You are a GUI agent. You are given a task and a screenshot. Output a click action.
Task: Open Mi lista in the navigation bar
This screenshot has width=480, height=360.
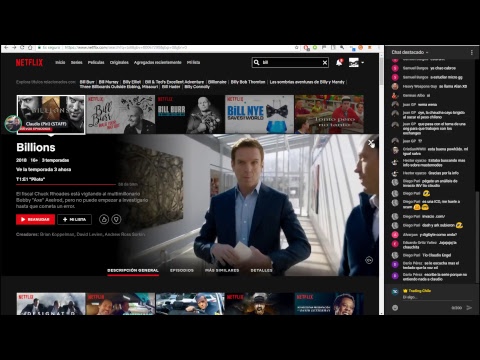(193, 62)
